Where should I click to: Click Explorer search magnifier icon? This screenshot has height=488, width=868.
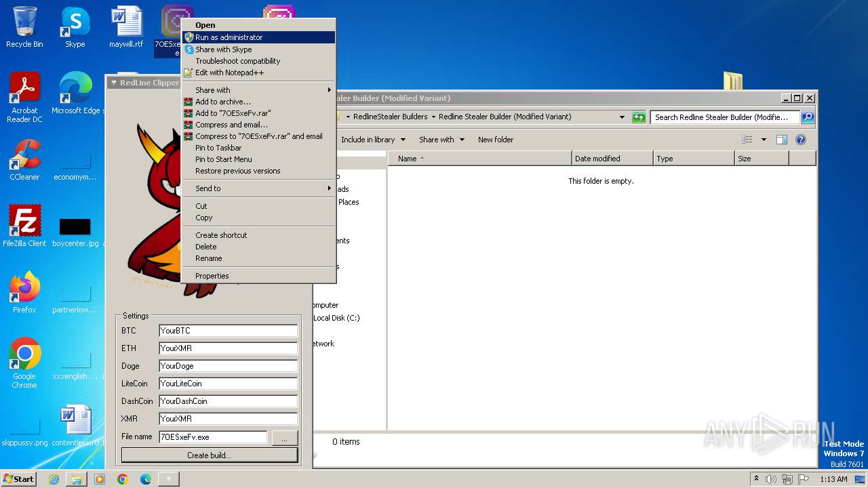pos(808,117)
